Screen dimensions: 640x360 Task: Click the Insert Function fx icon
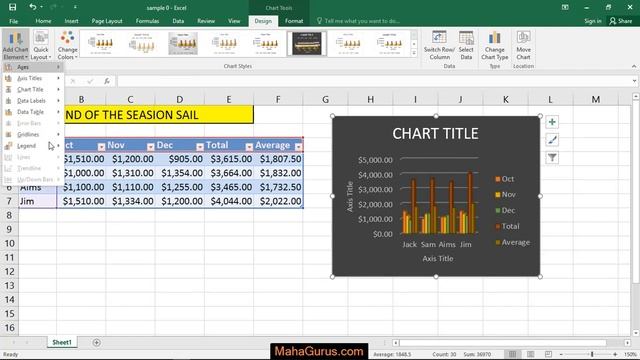[x=107, y=81]
